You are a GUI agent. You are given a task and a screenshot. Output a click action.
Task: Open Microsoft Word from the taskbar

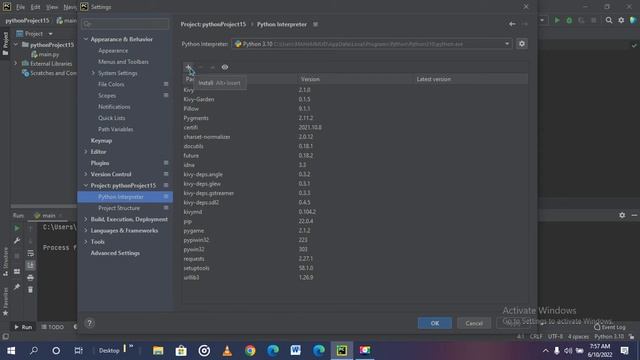coord(296,350)
